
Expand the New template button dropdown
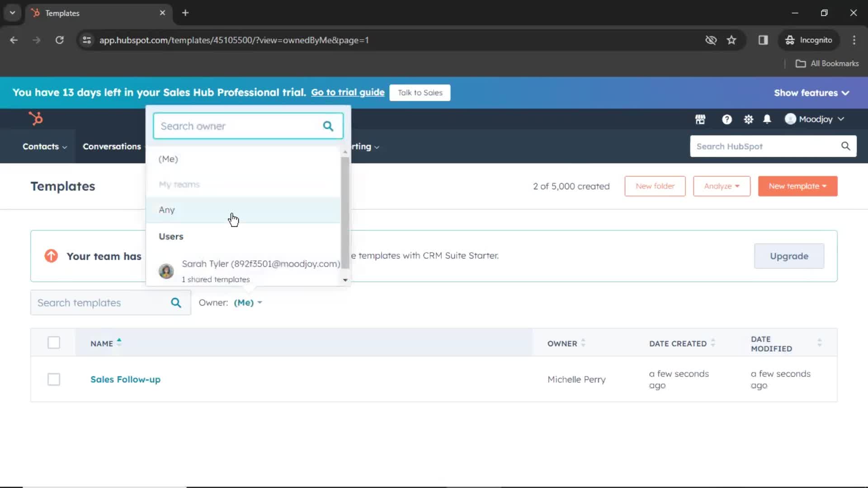click(825, 186)
